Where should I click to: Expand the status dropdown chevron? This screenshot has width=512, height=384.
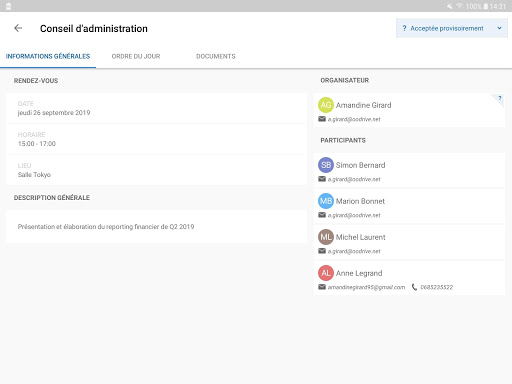coord(499,28)
